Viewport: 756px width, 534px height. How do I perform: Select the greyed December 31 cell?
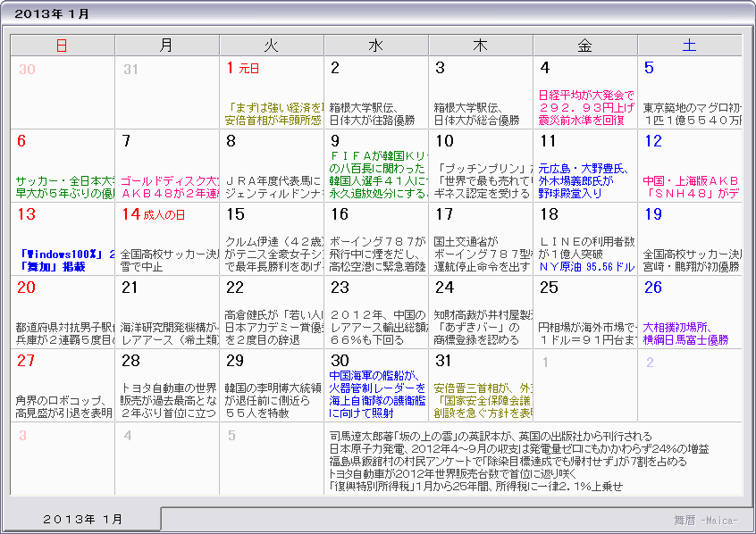click(x=167, y=92)
